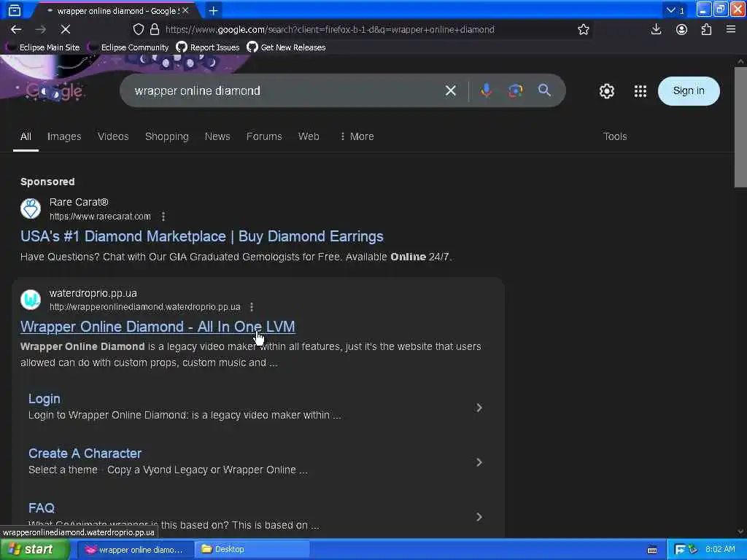Image resolution: width=747 pixels, height=560 pixels.
Task: Select the All results tab
Action: pos(26,136)
